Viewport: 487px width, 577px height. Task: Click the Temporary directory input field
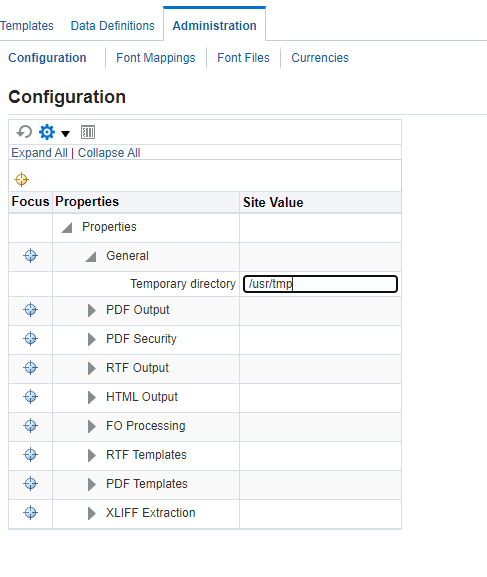320,284
